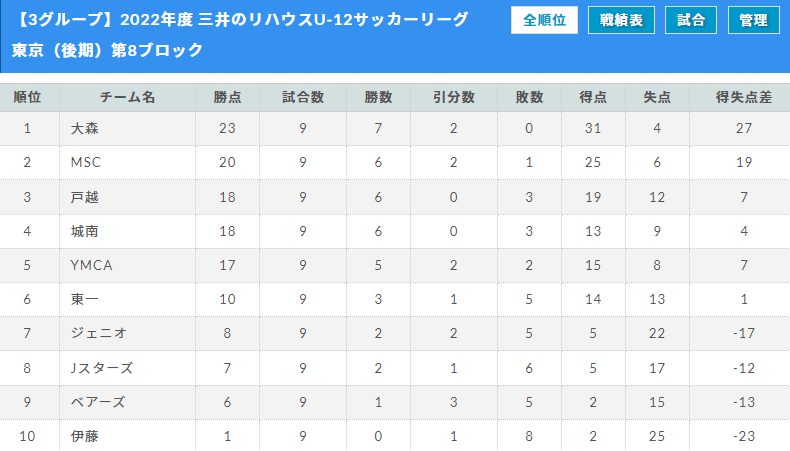Select team name MSC
This screenshot has width=790, height=451.
point(86,162)
